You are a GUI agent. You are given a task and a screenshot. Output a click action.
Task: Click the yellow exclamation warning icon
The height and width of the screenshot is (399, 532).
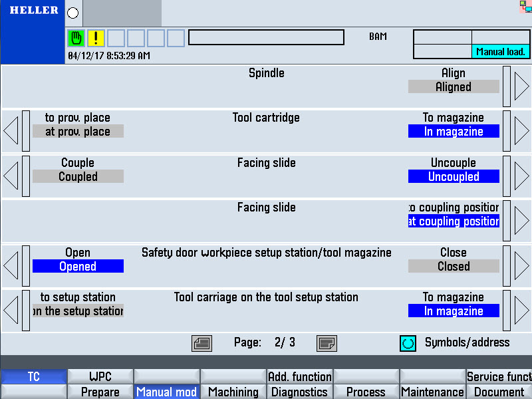pyautogui.click(x=96, y=38)
